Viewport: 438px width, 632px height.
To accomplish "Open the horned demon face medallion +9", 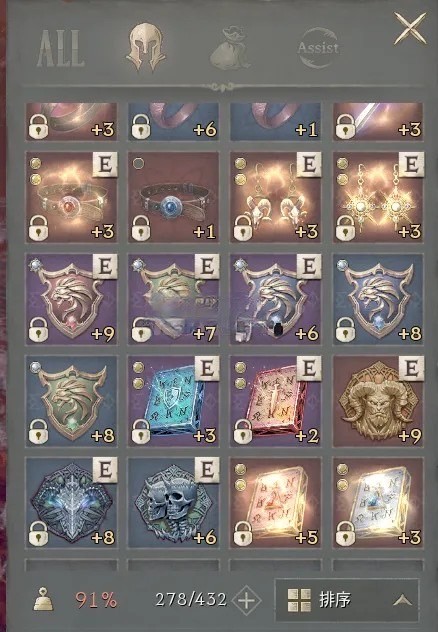I will pos(378,401).
